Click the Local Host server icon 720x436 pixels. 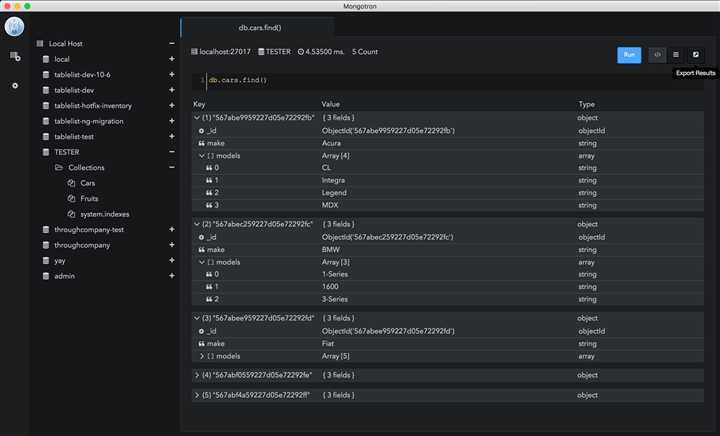coord(40,44)
